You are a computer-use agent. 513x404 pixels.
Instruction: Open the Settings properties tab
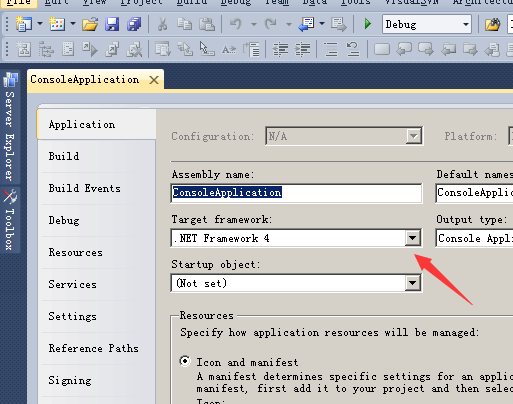[x=72, y=316]
